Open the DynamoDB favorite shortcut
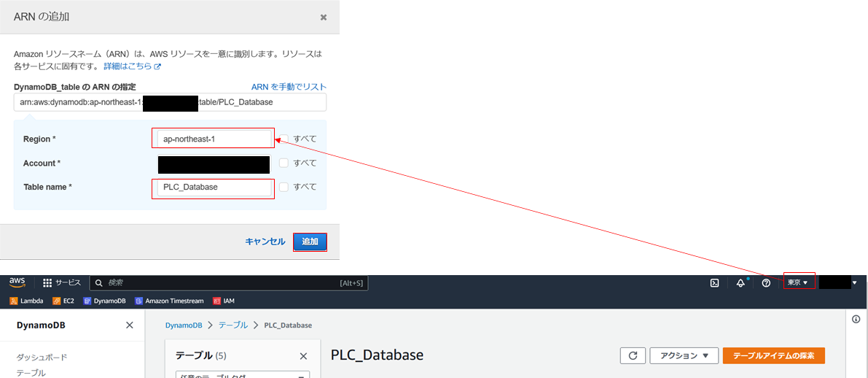The height and width of the screenshot is (378, 868). [105, 301]
